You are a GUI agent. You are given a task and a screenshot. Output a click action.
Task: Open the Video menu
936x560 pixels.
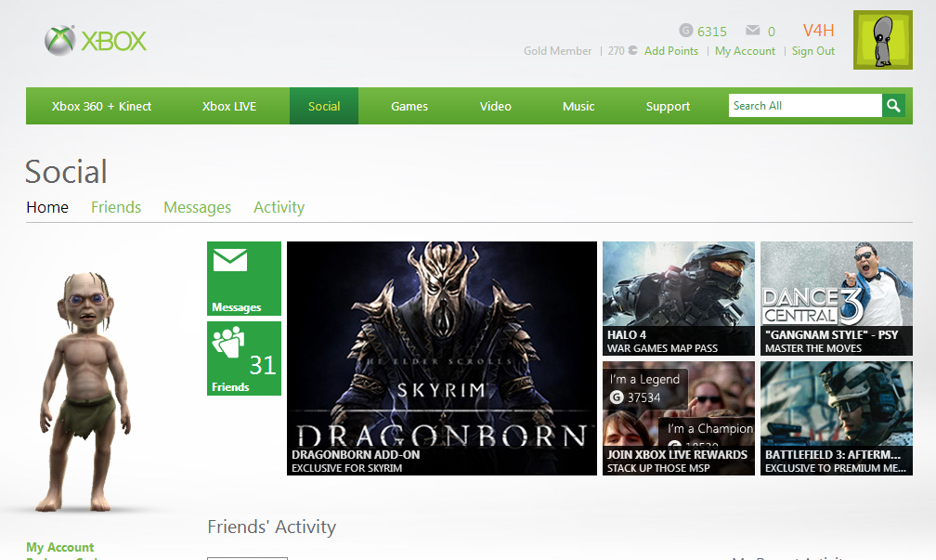(496, 106)
